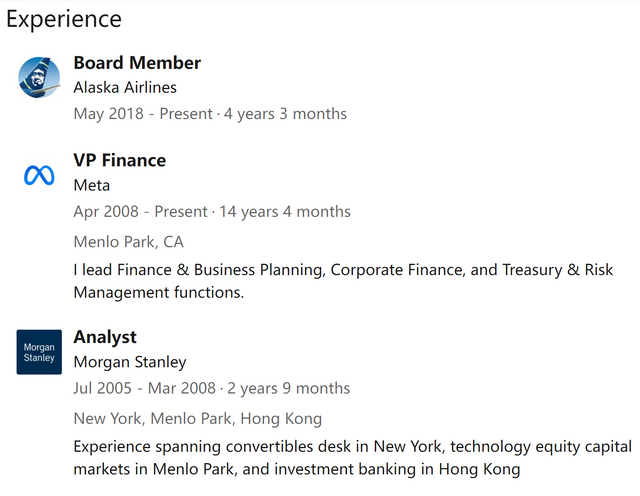Viewport: 640px width, 496px height.
Task: Click the 'markets in Menlo Park' description line
Action: coord(297,469)
